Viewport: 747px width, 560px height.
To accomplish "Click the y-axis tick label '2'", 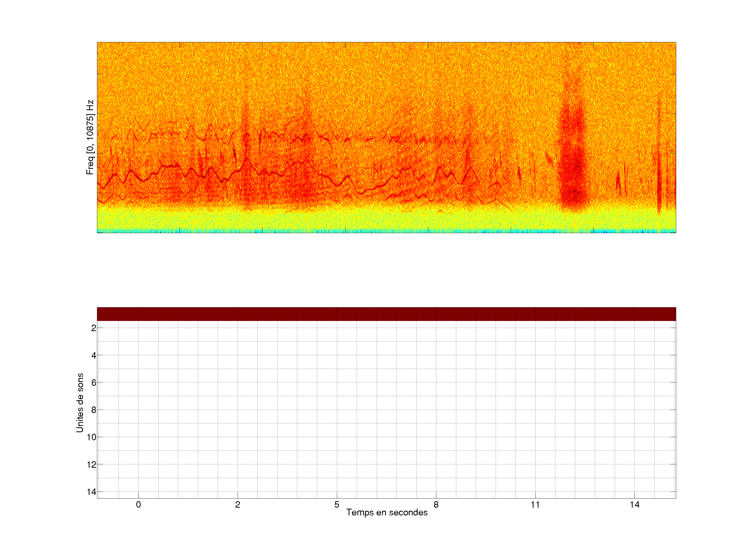I will point(94,328).
